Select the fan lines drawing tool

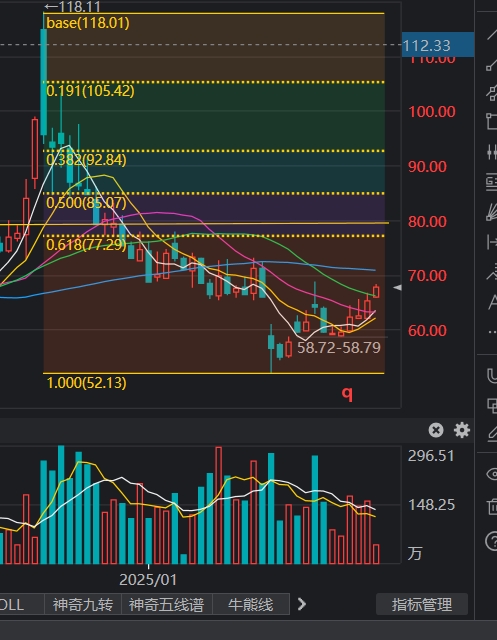click(492, 212)
